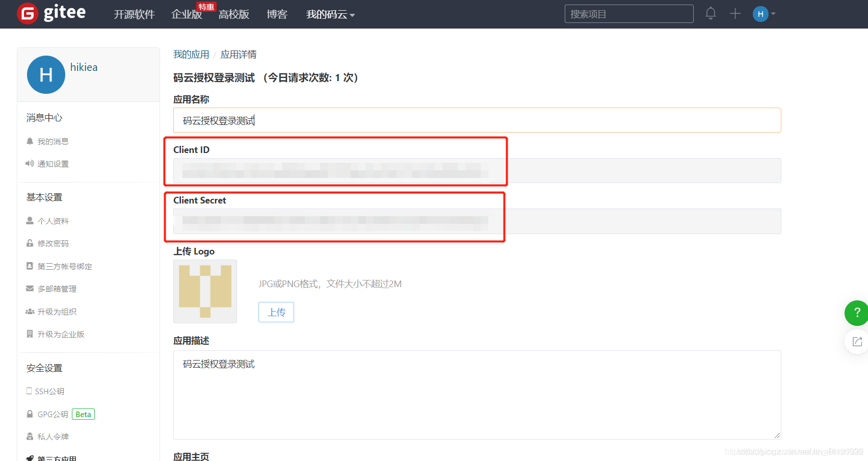This screenshot has height=461, width=868.
Task: Click lock icon beside GPG公钥
Action: click(30, 414)
